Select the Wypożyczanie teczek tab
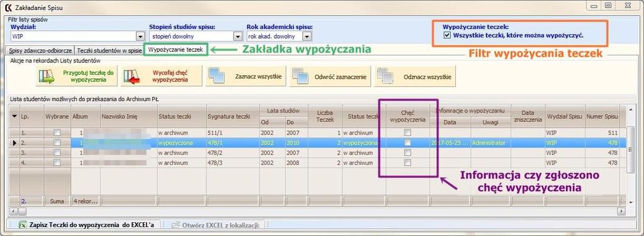The width and height of the screenshot is (644, 236). coord(176,49)
